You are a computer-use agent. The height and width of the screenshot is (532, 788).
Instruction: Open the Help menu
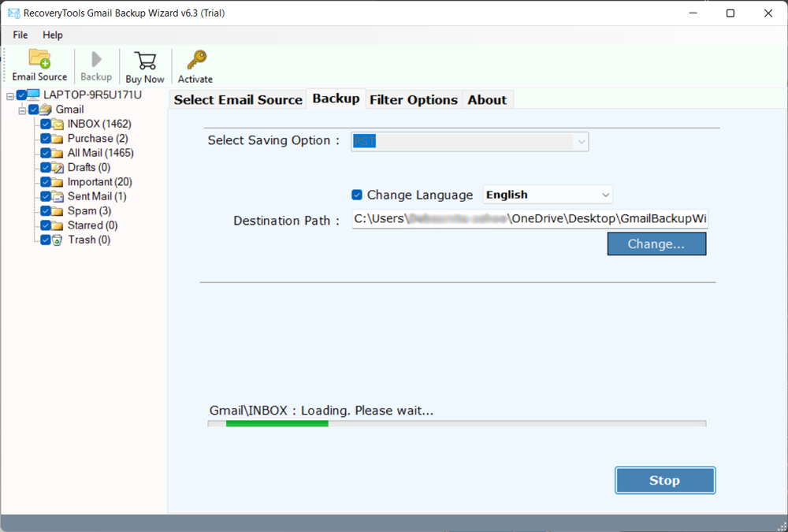tap(53, 35)
